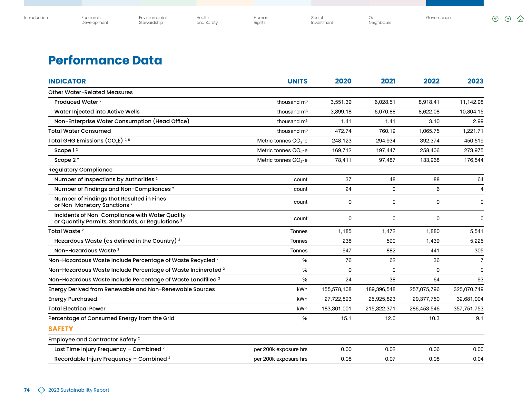Select the Scope 1 2020 value 169,712
532x411 pixels.
342,151
